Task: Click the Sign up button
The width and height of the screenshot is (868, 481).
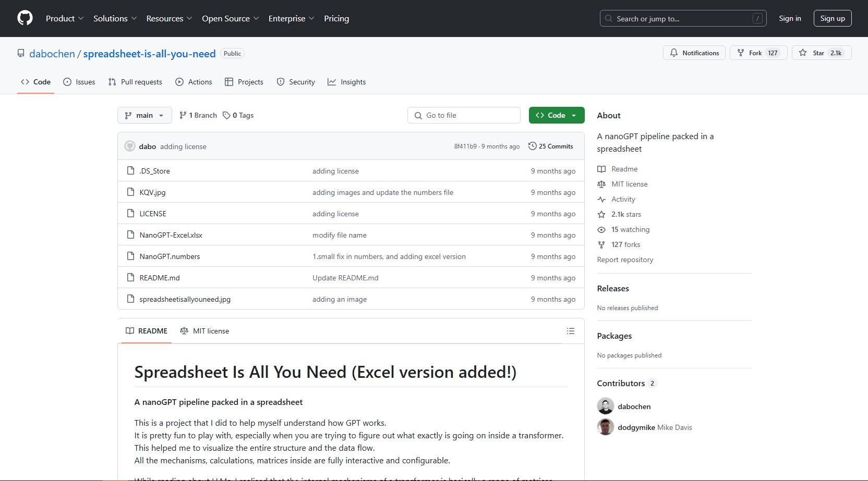Action: click(x=832, y=19)
